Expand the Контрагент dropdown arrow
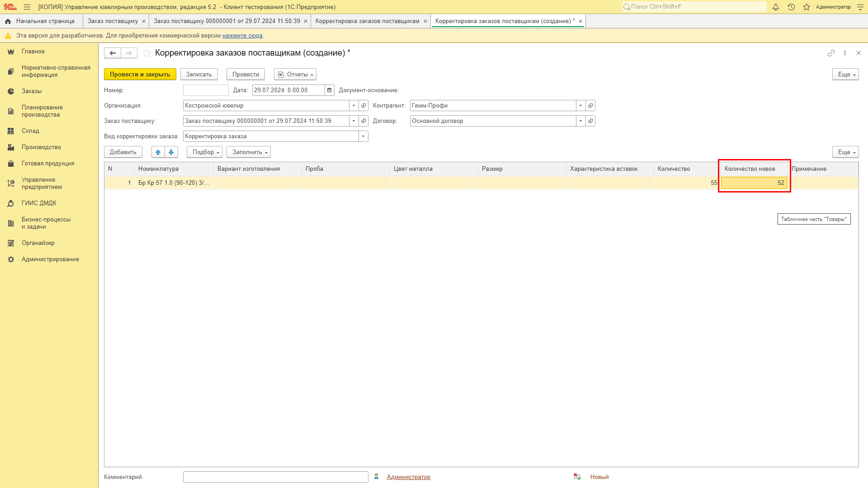 (x=580, y=105)
